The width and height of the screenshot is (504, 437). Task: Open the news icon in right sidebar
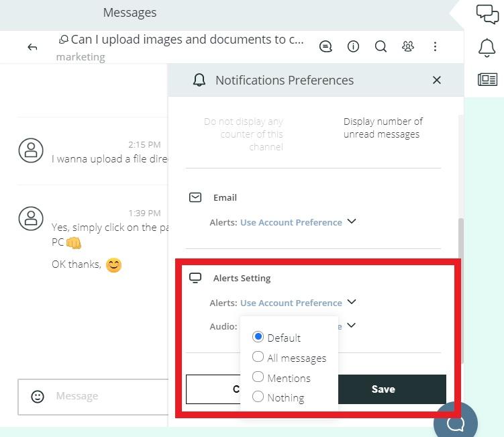click(x=487, y=79)
